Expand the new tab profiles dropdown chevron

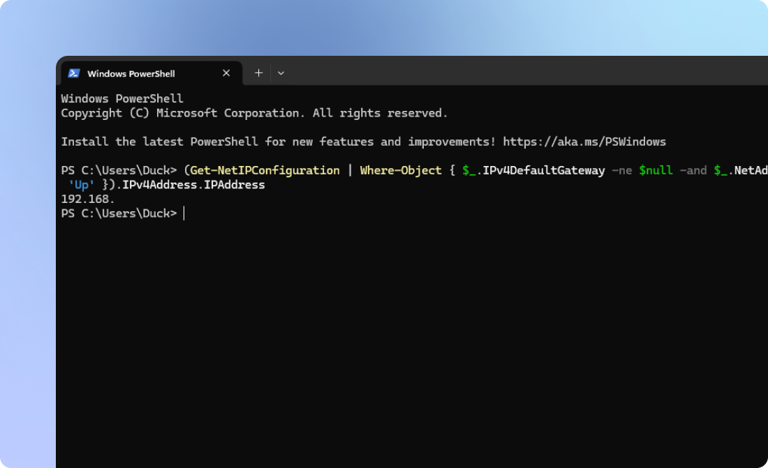click(x=281, y=74)
